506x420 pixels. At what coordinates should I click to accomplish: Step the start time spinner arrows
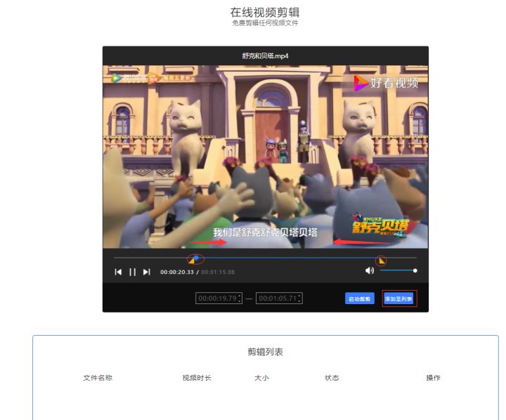click(x=240, y=298)
